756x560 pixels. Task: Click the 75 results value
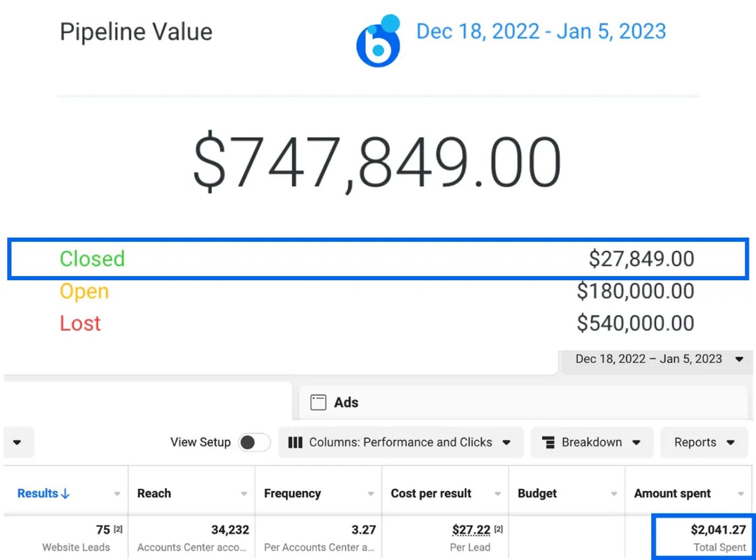click(103, 530)
